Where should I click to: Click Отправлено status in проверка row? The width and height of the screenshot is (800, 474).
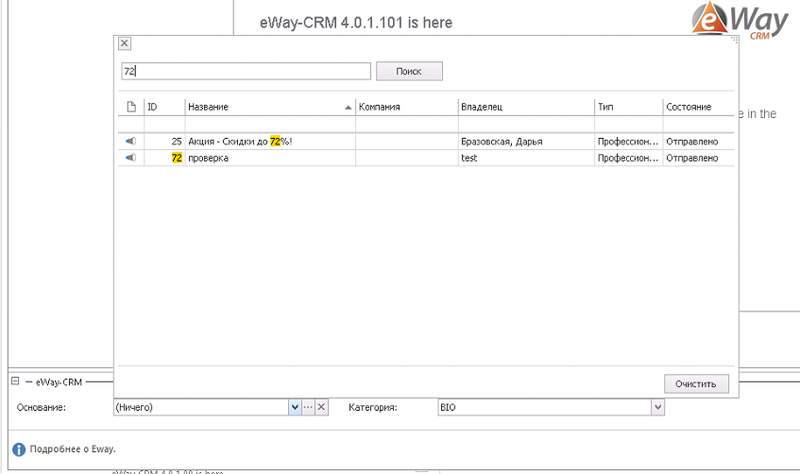click(698, 158)
